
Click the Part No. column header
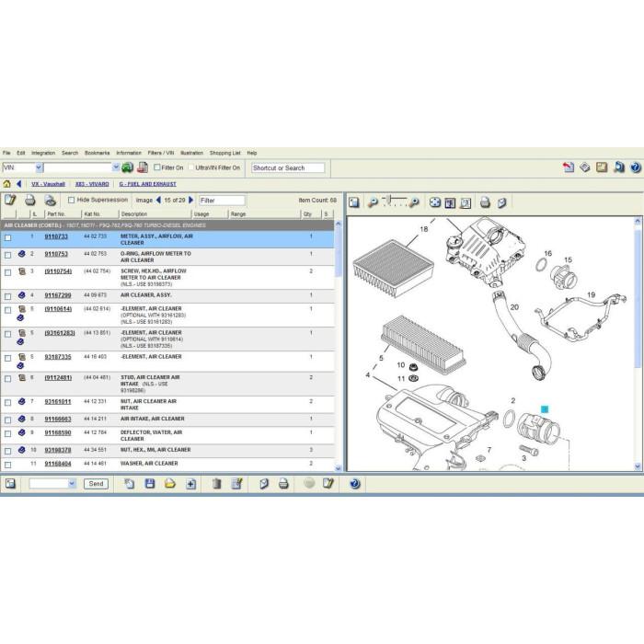[x=63, y=214]
